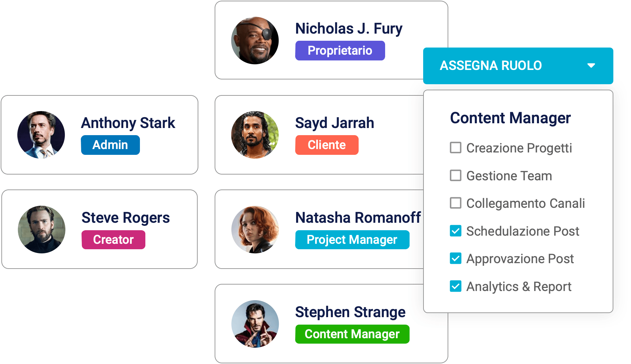The height and width of the screenshot is (364, 631).
Task: Select the Cliente role tag
Action: [x=326, y=145]
